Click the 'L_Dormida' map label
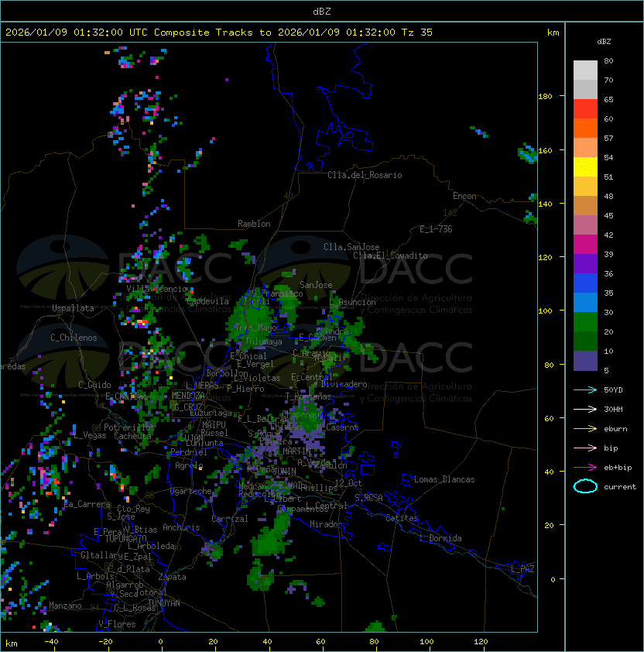This screenshot has width=644, height=652. pyautogui.click(x=440, y=538)
